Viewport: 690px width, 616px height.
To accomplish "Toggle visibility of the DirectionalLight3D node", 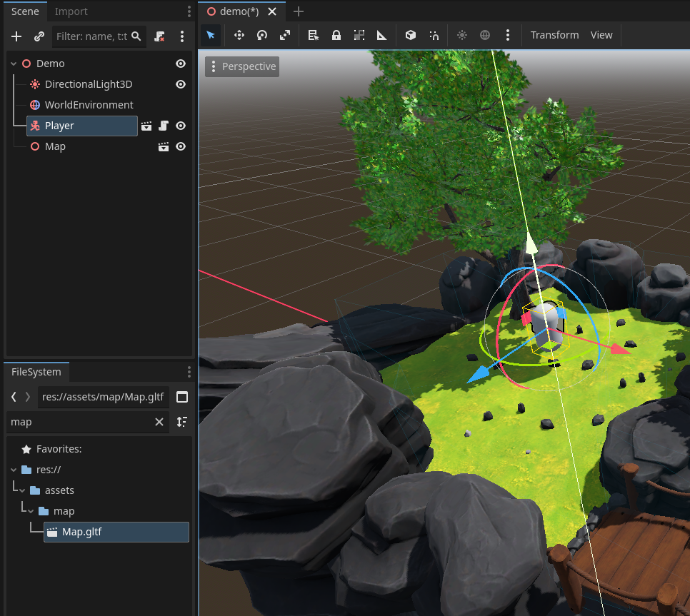I will (x=181, y=84).
